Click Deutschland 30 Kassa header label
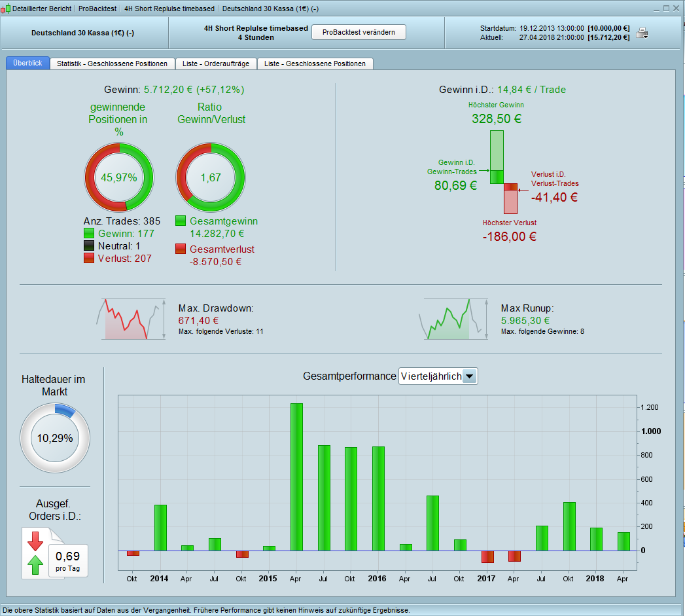The image size is (685, 616). [82, 33]
